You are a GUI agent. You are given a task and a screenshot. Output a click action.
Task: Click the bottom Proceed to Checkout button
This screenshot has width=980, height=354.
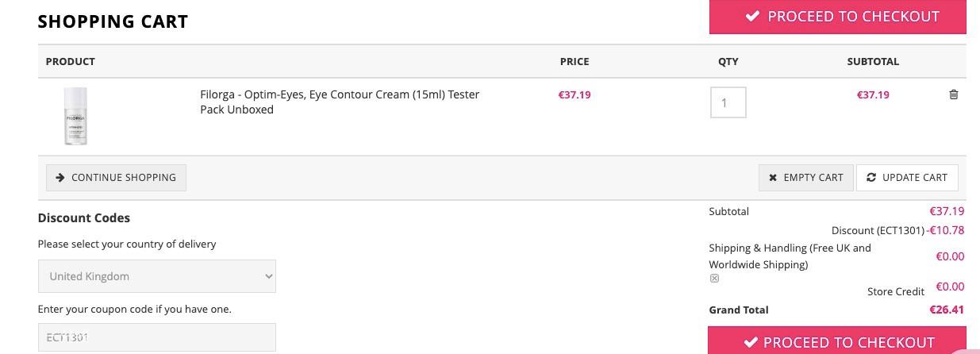click(x=837, y=341)
